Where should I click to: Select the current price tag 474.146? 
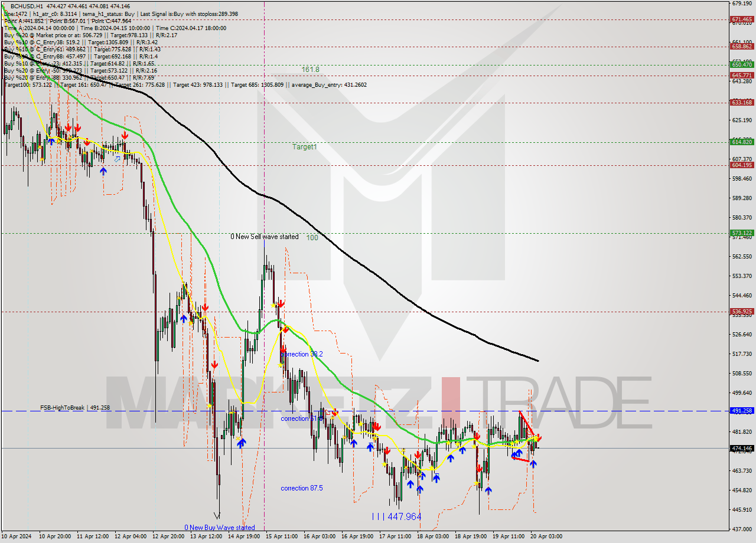click(741, 448)
